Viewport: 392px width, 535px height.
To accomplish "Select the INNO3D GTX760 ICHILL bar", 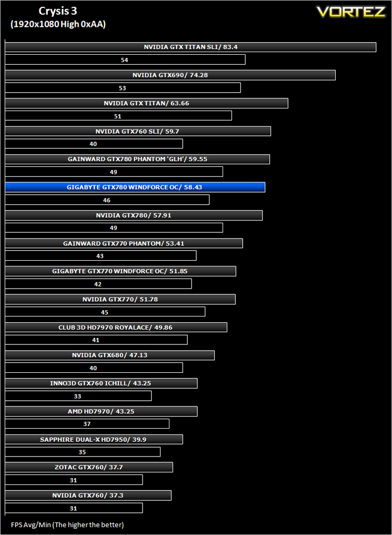I will pyautogui.click(x=101, y=383).
